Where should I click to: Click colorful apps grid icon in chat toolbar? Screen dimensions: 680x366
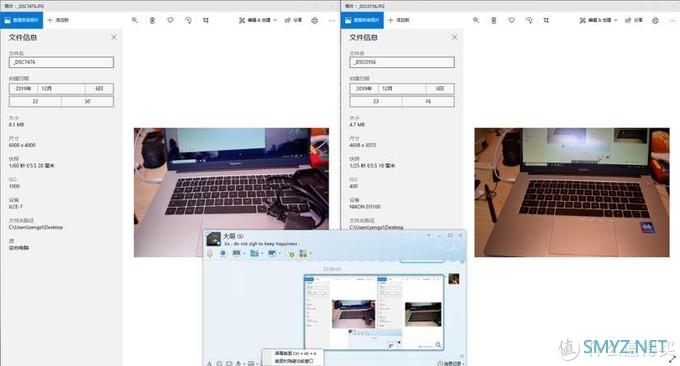click(x=303, y=253)
